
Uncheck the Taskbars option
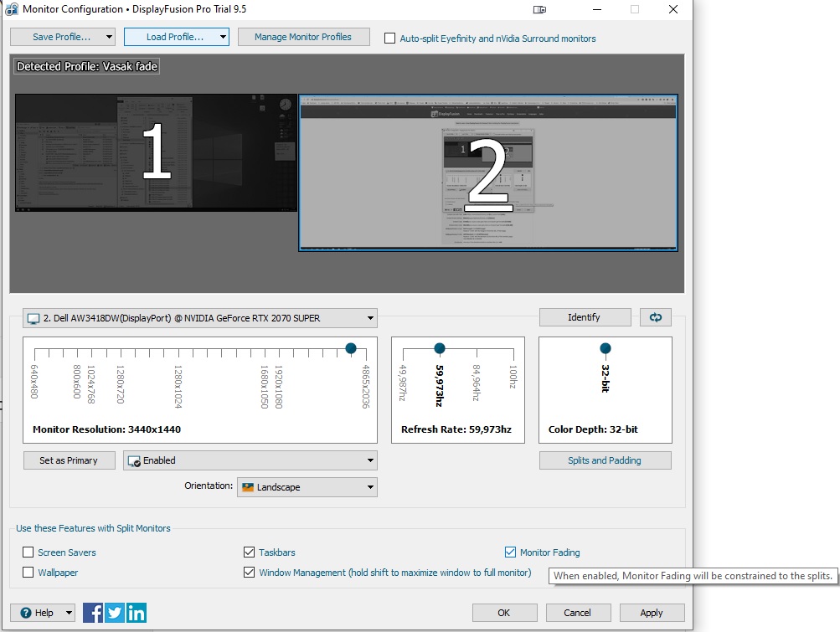(x=249, y=552)
